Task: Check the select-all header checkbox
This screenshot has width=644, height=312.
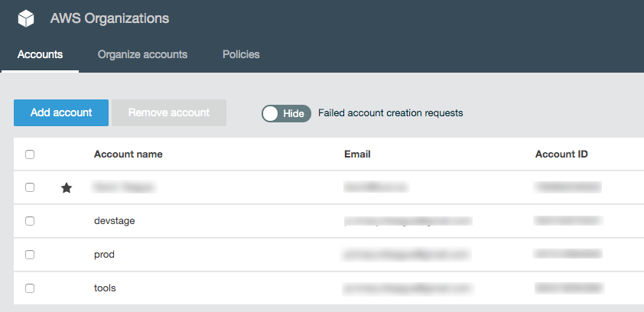Action: 30,154
